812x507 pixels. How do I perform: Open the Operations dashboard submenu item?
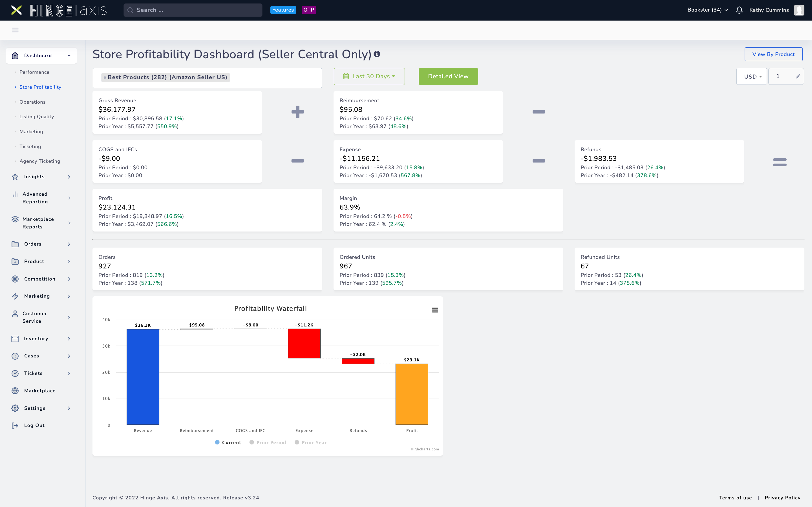point(32,102)
